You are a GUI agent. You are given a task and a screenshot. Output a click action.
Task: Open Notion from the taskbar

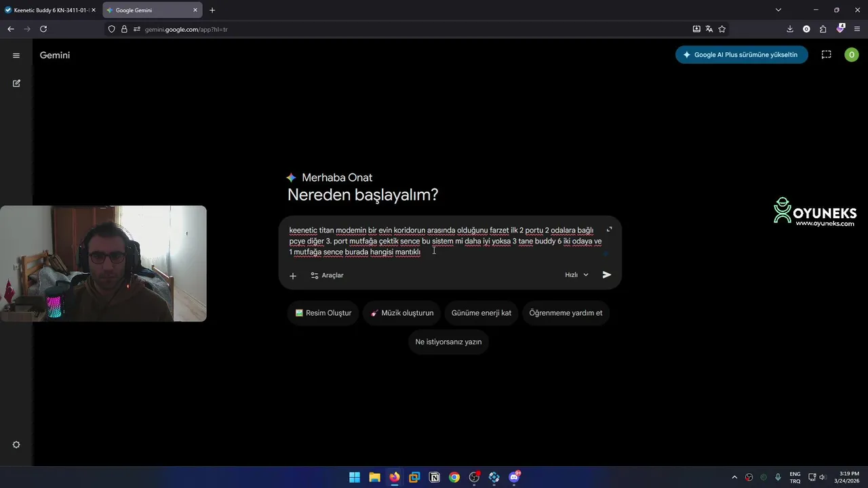coord(435,477)
